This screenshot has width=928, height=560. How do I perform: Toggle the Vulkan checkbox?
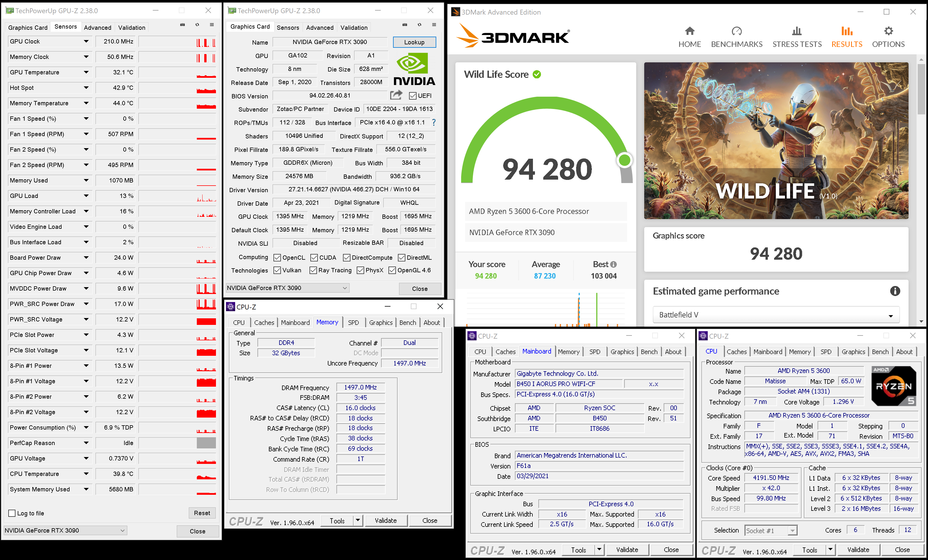click(277, 270)
